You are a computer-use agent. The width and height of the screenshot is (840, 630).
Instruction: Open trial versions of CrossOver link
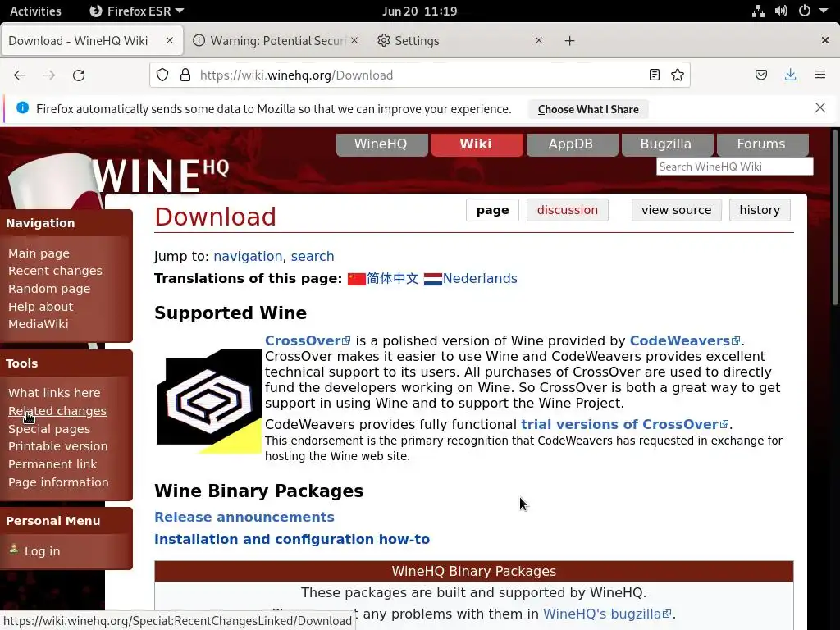pos(624,424)
